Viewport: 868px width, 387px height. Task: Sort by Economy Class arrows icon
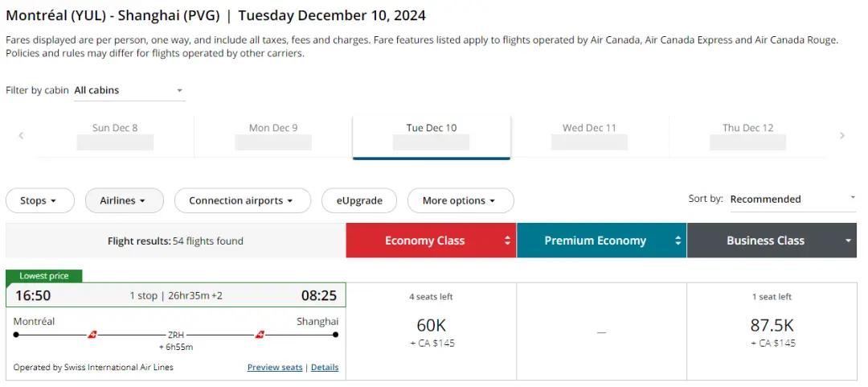(x=507, y=241)
